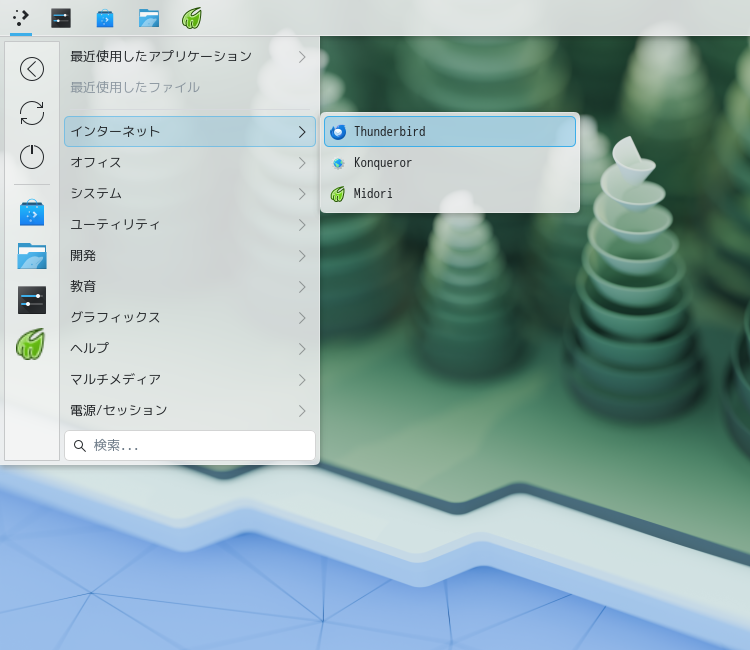Launch Thunderbird from the Internet submenu

coord(450,132)
